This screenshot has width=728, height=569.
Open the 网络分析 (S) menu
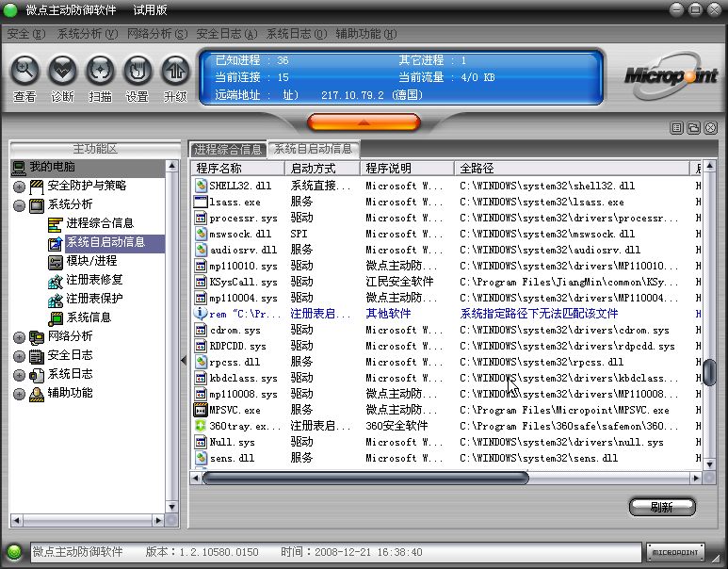[x=157, y=34]
